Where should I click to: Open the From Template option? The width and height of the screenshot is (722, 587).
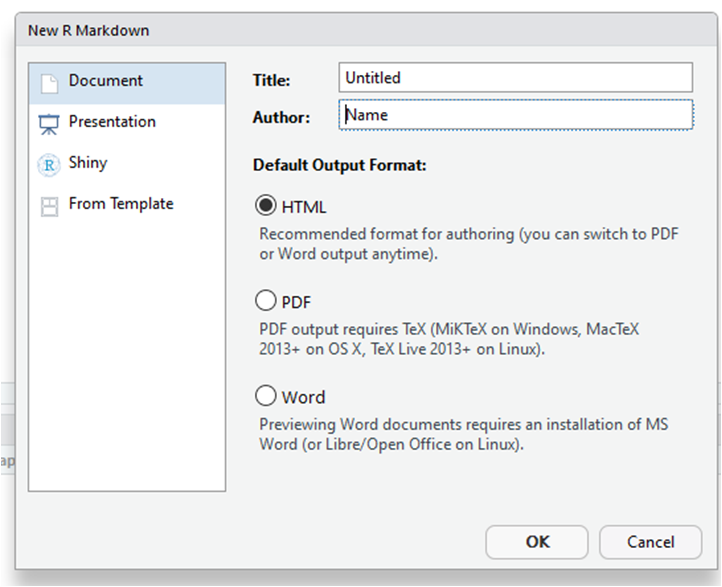[x=121, y=204]
